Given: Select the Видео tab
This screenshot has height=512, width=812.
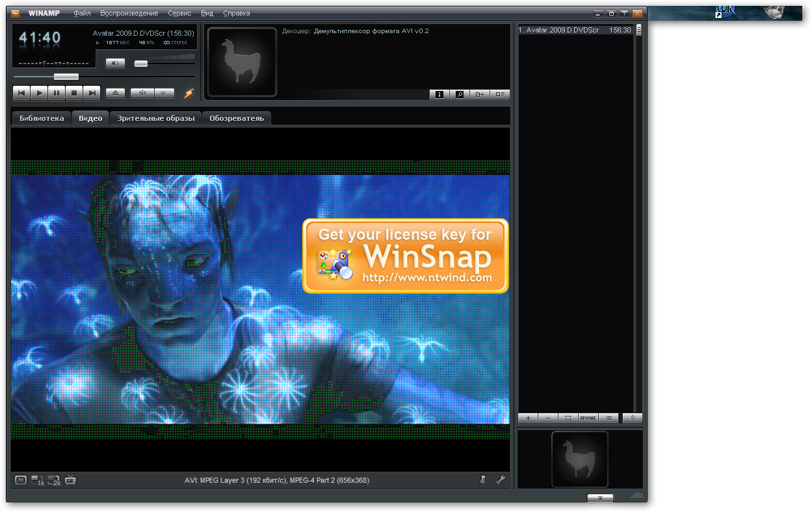Looking at the screenshot, I should click(x=90, y=118).
